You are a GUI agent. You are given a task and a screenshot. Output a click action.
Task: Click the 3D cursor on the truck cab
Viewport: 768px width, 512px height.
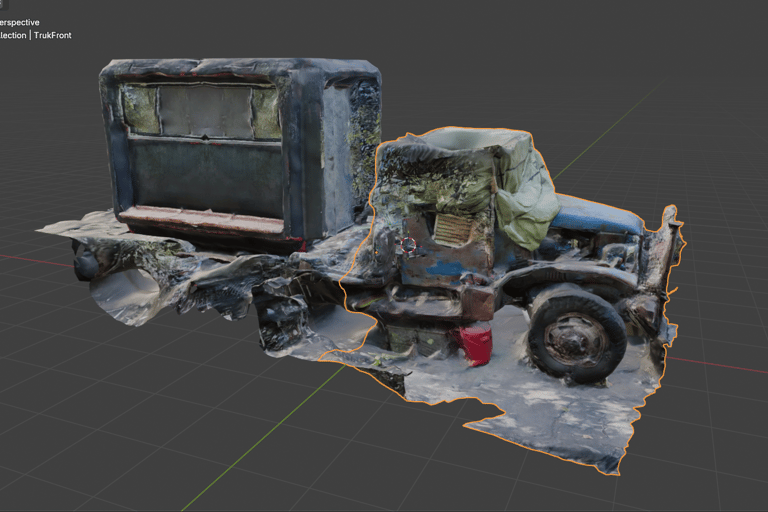[x=408, y=245]
